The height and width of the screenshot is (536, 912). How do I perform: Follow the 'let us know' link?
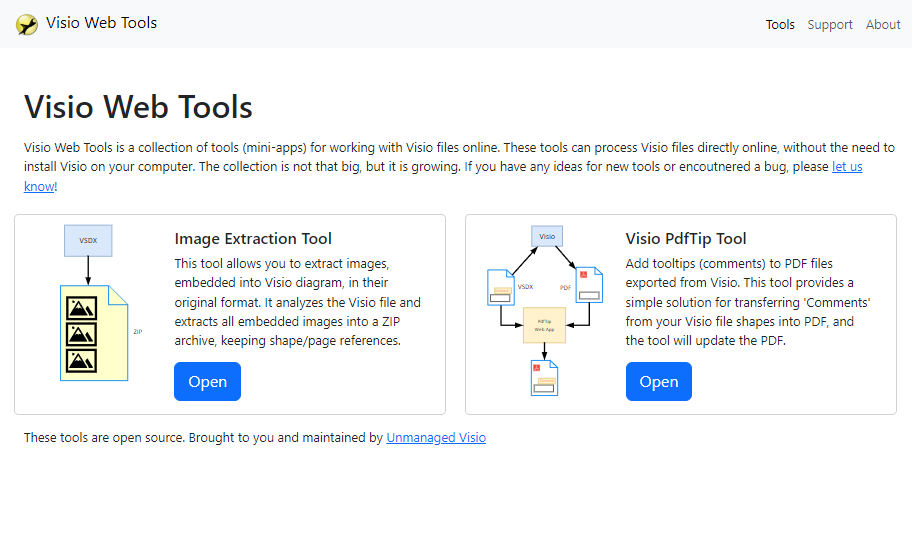(847, 167)
